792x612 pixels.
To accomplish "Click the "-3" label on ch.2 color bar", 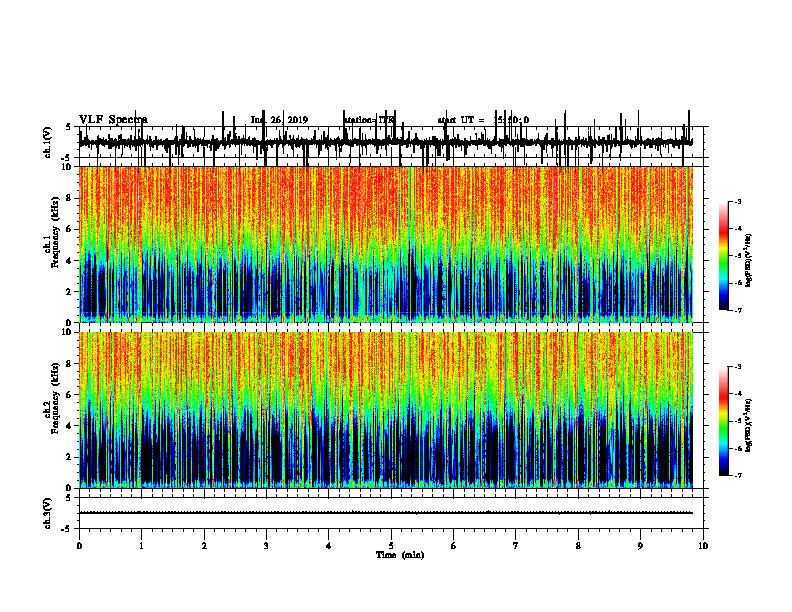I will pyautogui.click(x=737, y=367).
